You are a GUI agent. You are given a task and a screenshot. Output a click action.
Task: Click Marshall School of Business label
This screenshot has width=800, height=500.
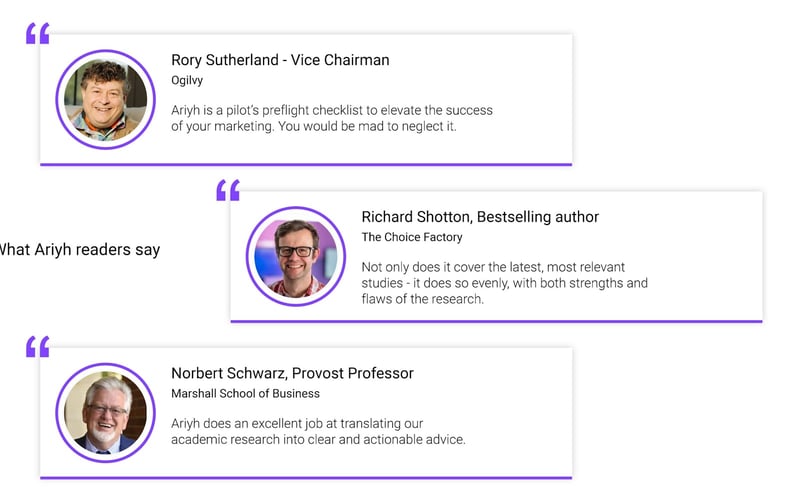[x=245, y=394]
